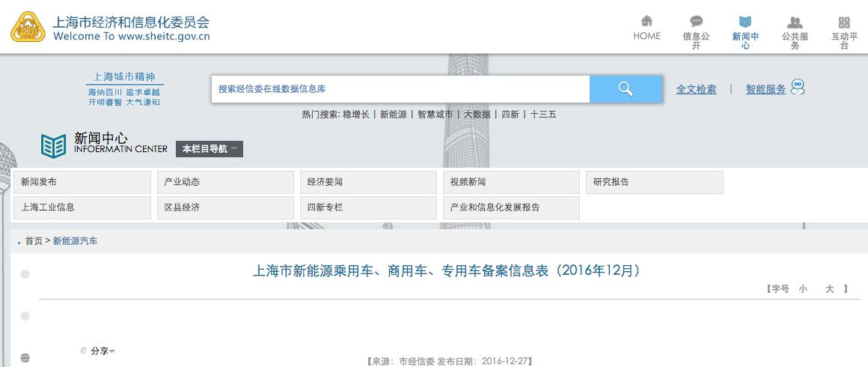The image size is (868, 367).
Task: Click the 上海城市精神 heading
Action: click(x=124, y=77)
